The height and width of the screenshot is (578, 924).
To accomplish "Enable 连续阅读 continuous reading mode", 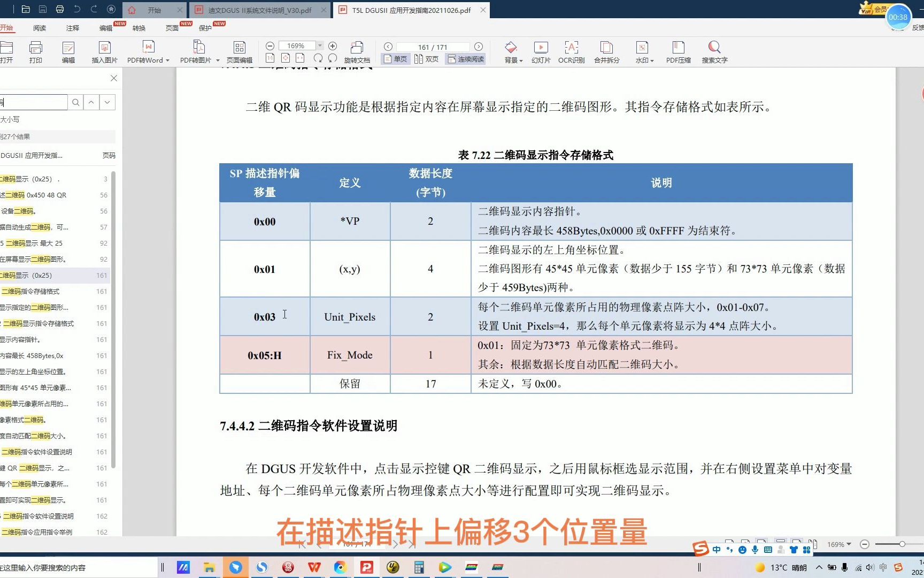I will pos(465,59).
